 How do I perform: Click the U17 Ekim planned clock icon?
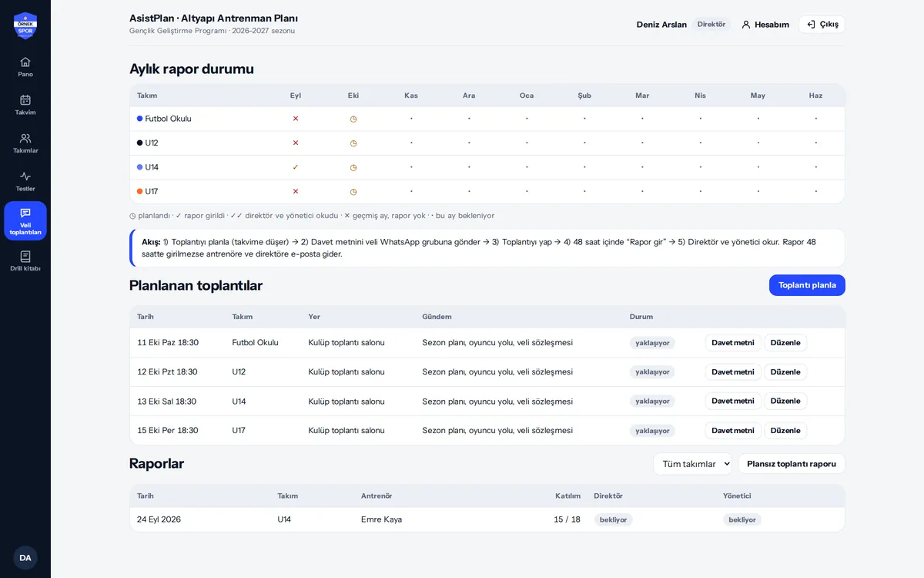[x=353, y=191]
